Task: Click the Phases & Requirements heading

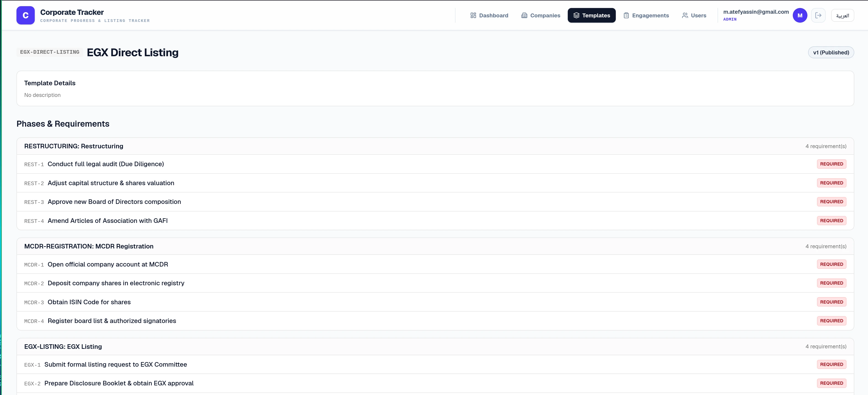Action: [63, 124]
